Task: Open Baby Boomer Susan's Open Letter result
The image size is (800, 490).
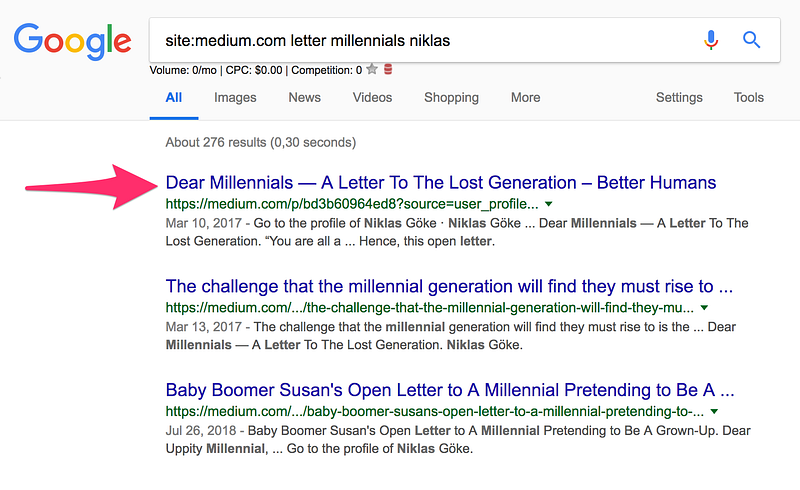Action: 450,390
